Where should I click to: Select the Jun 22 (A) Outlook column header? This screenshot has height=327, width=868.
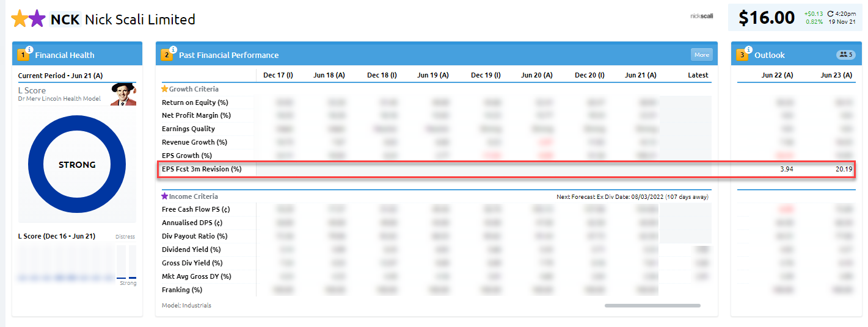tap(778, 75)
